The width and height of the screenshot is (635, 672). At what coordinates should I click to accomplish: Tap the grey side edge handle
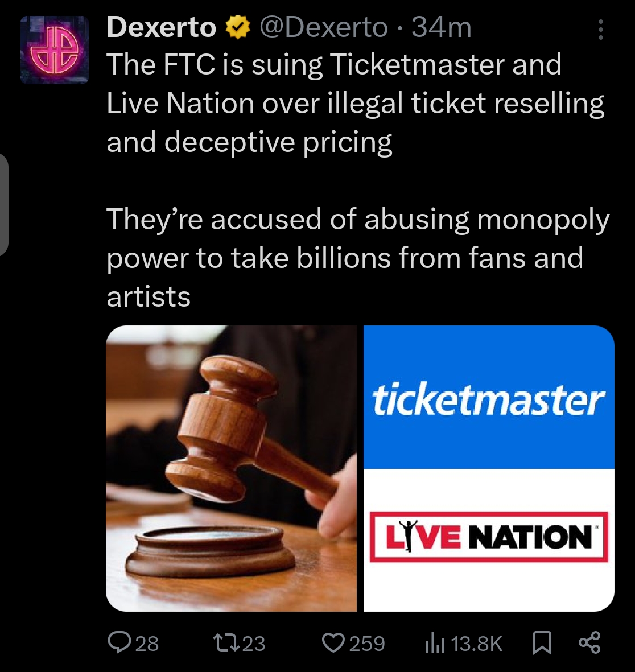[5, 204]
